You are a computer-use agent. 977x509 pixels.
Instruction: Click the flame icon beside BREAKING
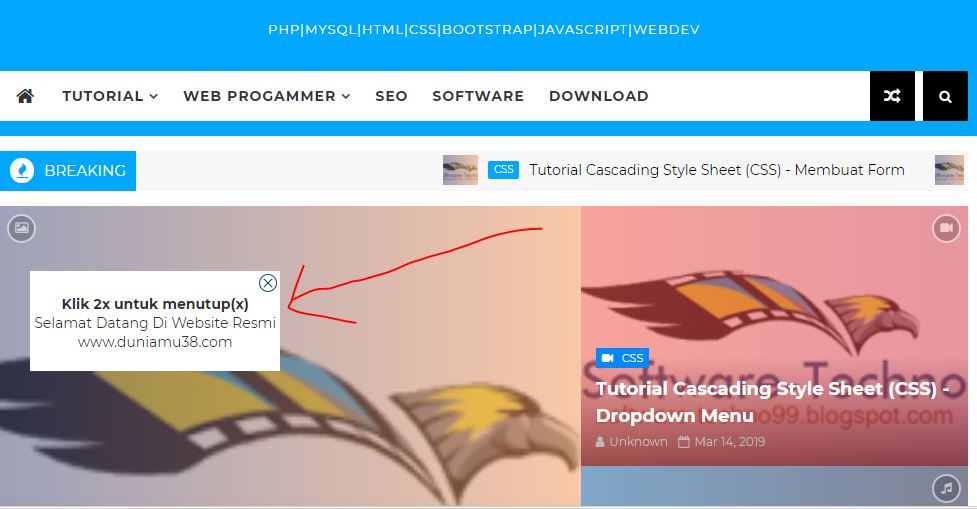(22, 171)
